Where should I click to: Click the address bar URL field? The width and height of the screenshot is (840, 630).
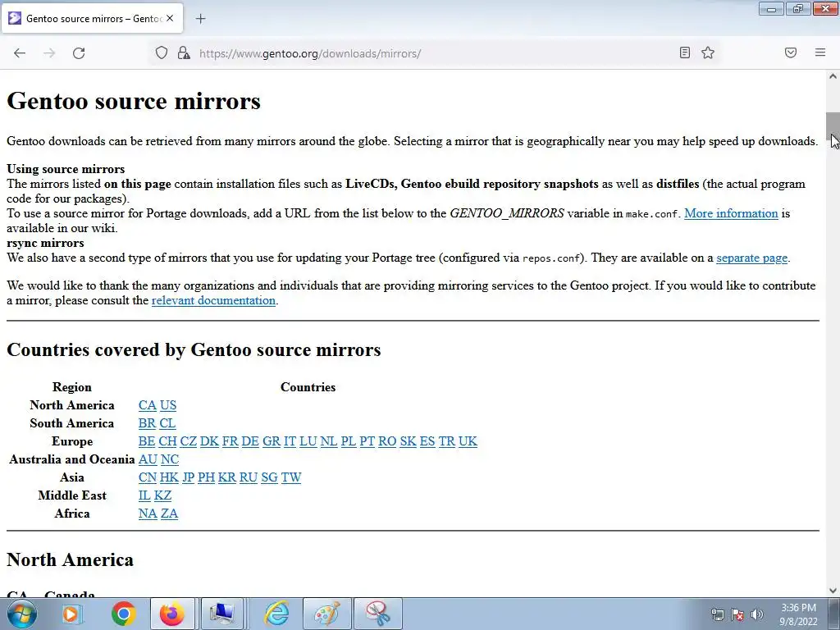click(x=434, y=53)
